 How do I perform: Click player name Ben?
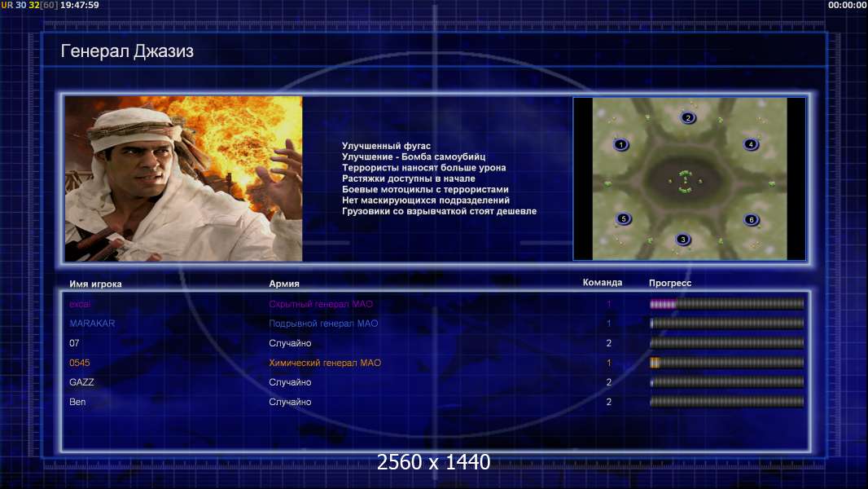[x=77, y=402]
